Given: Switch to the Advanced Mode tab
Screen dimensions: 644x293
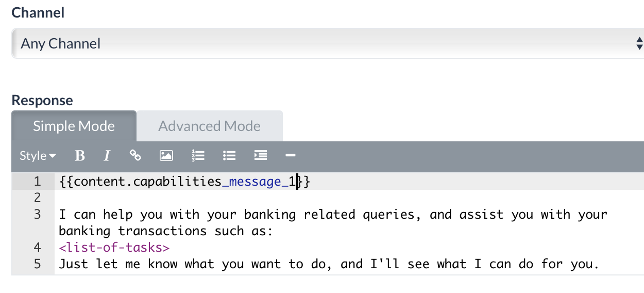Looking at the screenshot, I should click(209, 126).
